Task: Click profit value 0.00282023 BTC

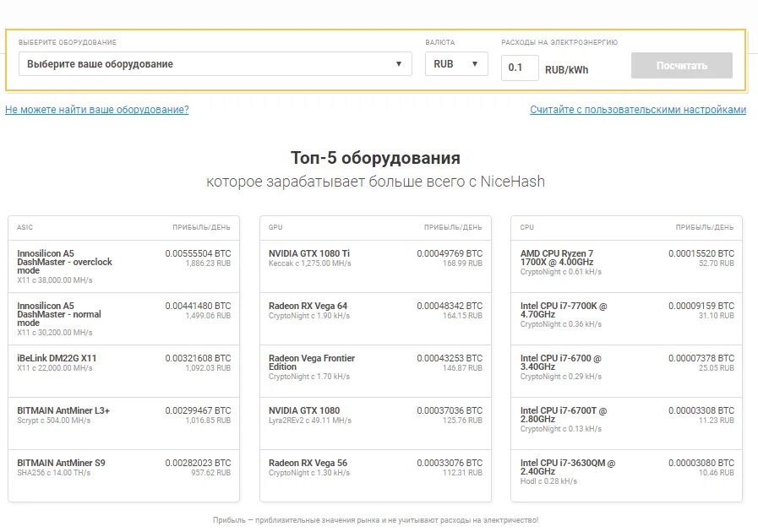Action: pos(199,463)
